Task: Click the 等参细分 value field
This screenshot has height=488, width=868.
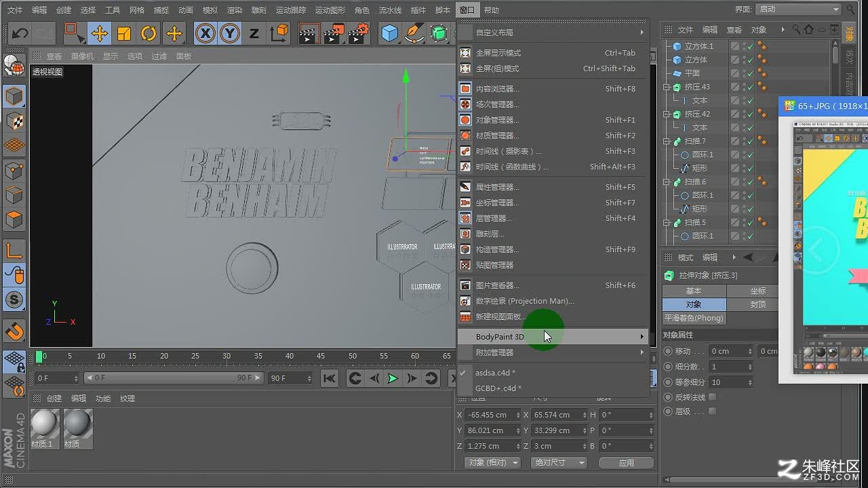Action: coord(731,382)
